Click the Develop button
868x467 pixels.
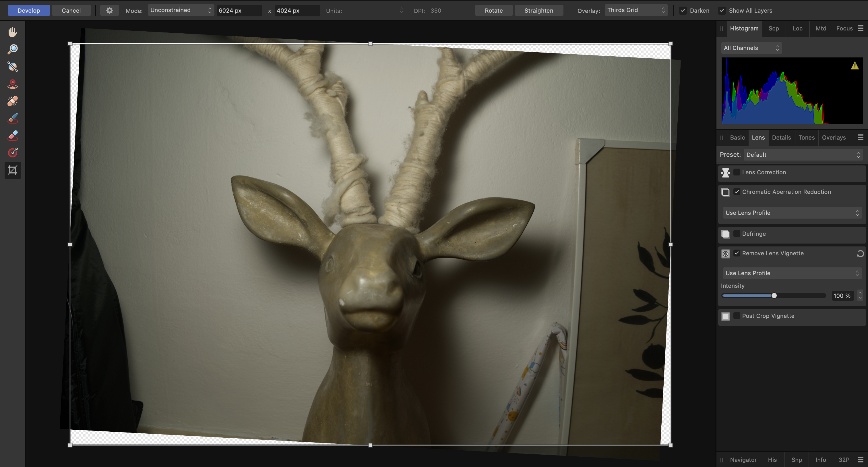tap(29, 10)
